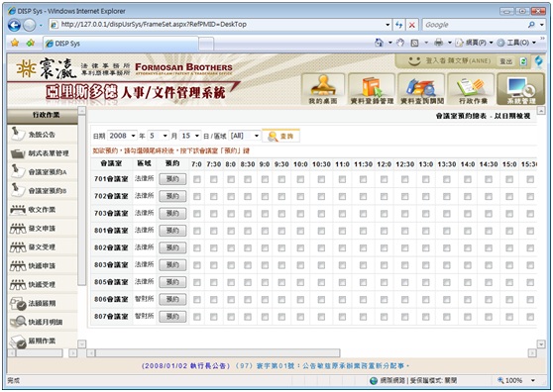
Task: Click the green refresh icon beside 登出
Action: tap(523, 61)
